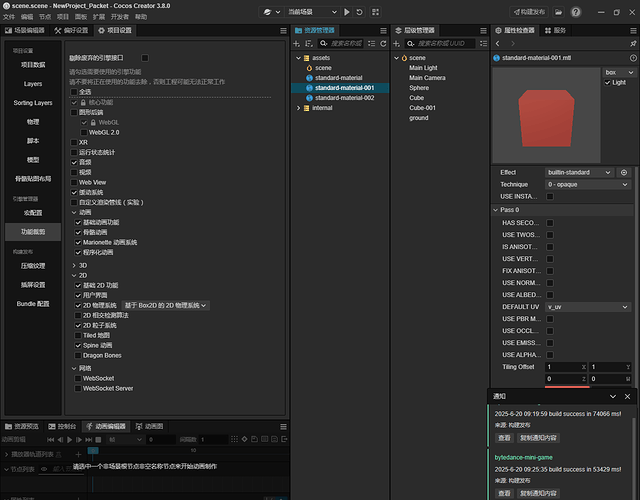Image resolution: width=640 pixels, height=500 pixels.
Task: Click the sort assets icon
Action: point(309,43)
